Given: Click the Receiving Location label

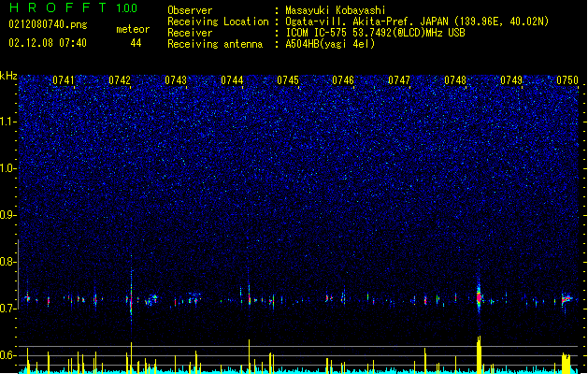Looking at the screenshot, I should (218, 22).
